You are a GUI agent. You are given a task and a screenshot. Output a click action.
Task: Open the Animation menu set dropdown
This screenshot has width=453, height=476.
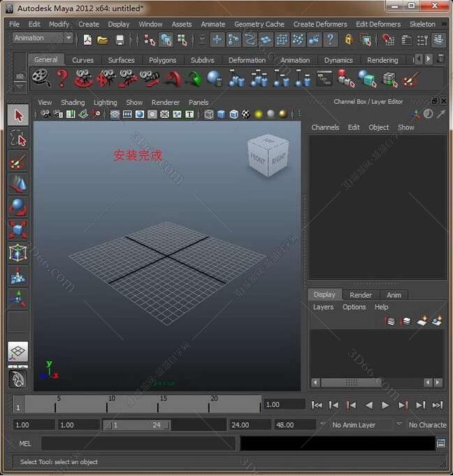click(43, 38)
